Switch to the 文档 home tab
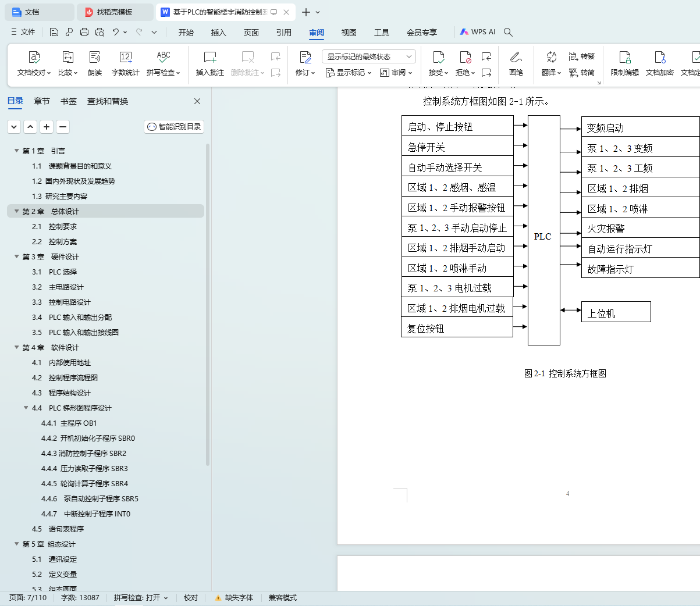700x606 pixels. click(x=39, y=12)
